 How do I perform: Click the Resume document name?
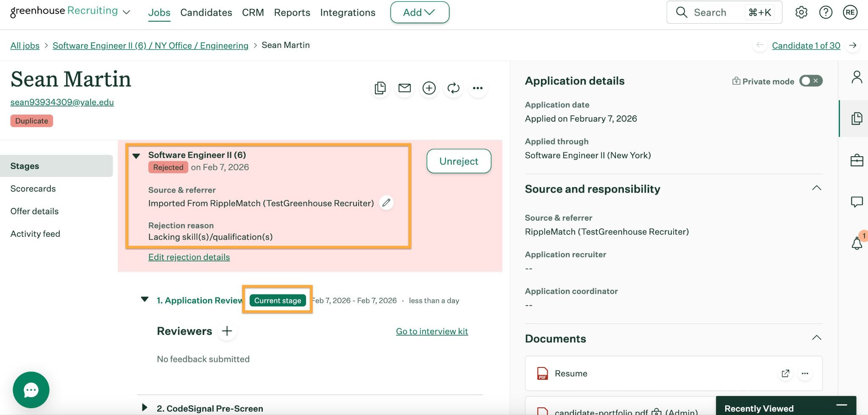(x=571, y=373)
